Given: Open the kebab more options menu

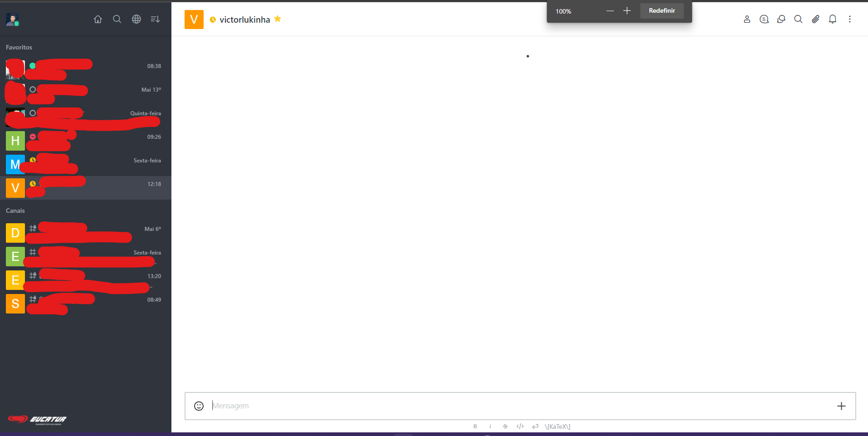Looking at the screenshot, I should [850, 19].
